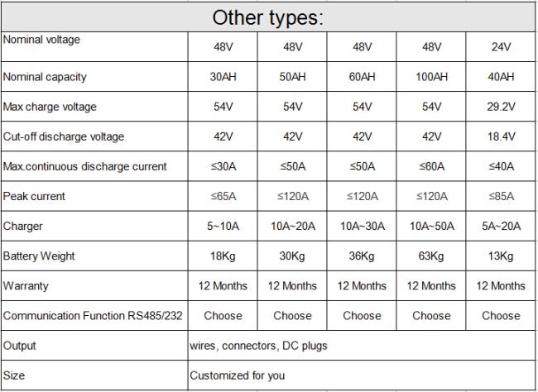Click the 13Kg battery weight value
The image size is (538, 392).
tap(501, 256)
